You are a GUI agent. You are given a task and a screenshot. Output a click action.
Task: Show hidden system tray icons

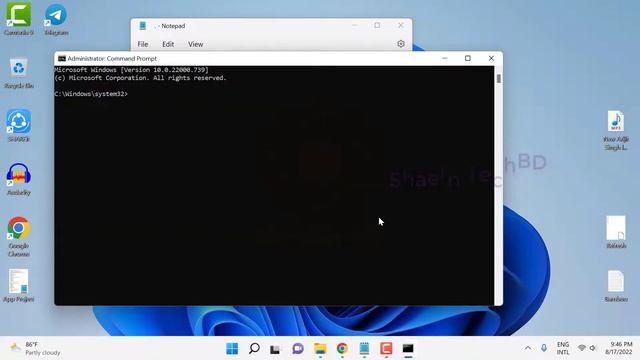click(528, 348)
